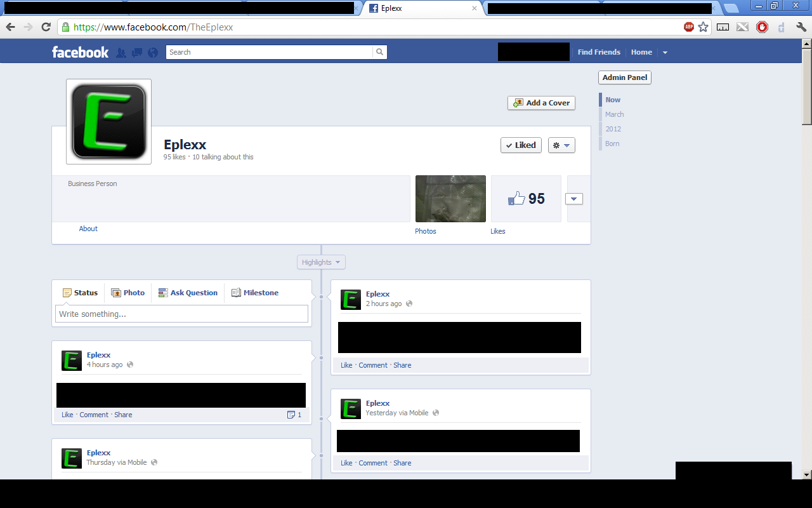Reload the page using refresh icon
812x508 pixels.
click(x=46, y=27)
